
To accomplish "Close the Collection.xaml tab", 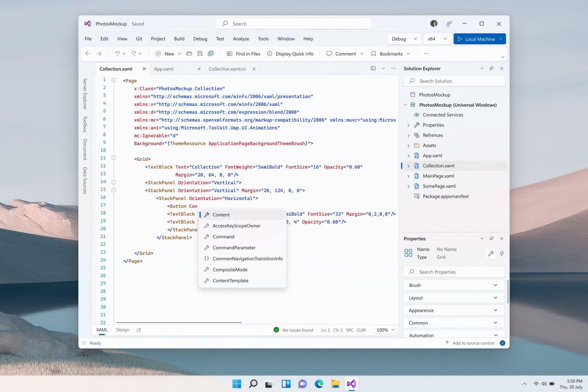I will [144, 69].
